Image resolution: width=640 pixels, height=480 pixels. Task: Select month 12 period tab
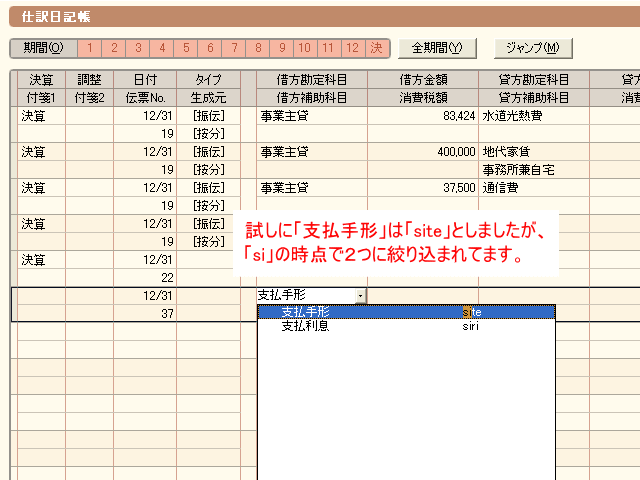coord(352,48)
